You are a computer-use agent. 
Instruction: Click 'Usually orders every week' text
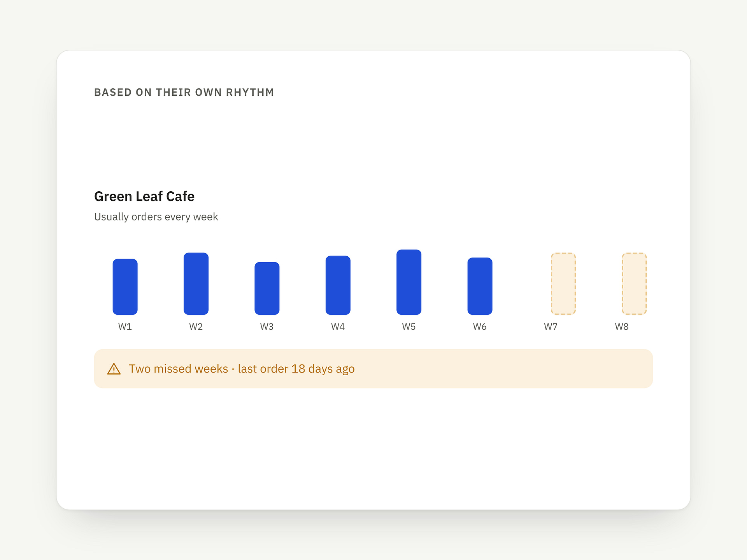(x=156, y=217)
